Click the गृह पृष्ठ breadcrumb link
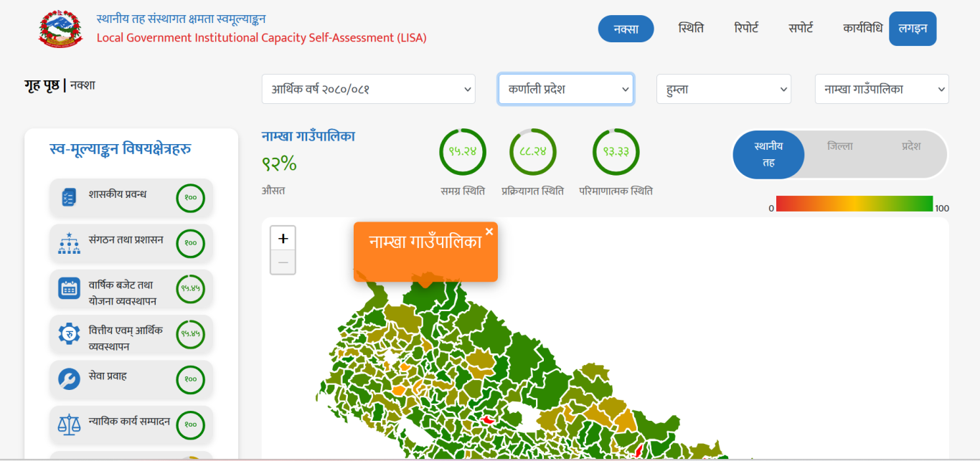 click(42, 85)
